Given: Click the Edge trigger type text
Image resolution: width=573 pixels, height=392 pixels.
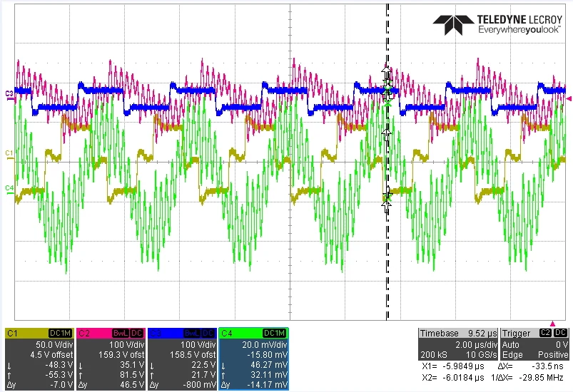Looking at the screenshot, I should (x=512, y=355).
